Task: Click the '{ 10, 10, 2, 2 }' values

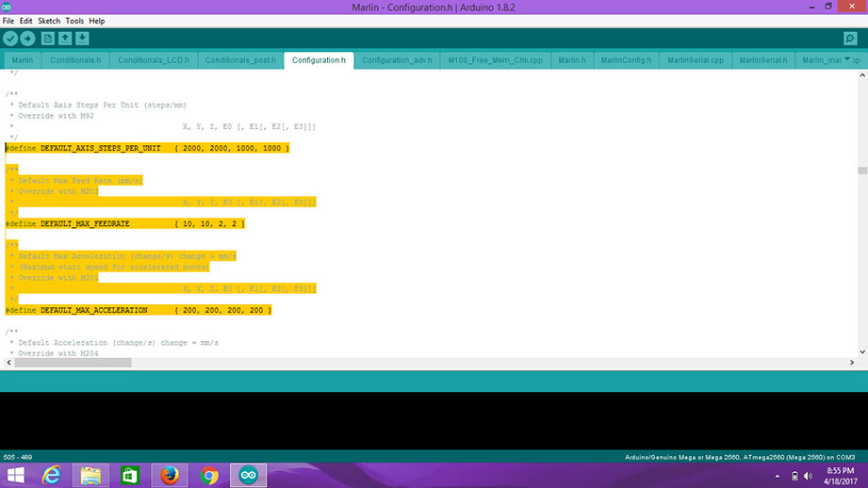Action: tap(210, 224)
